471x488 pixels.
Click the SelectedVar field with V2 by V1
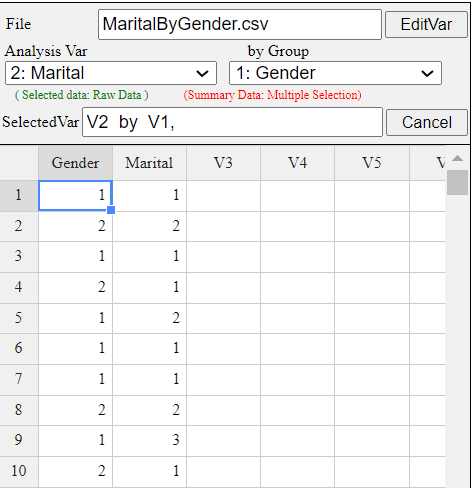point(232,122)
